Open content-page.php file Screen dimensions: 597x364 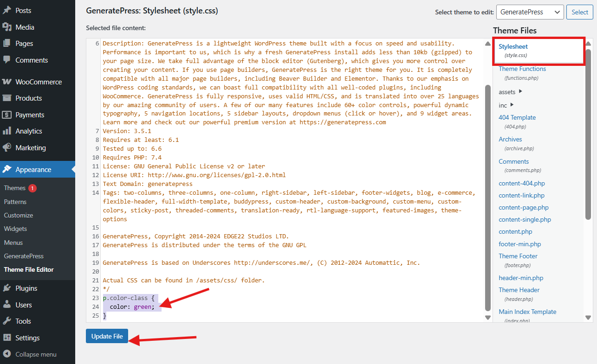(x=524, y=207)
